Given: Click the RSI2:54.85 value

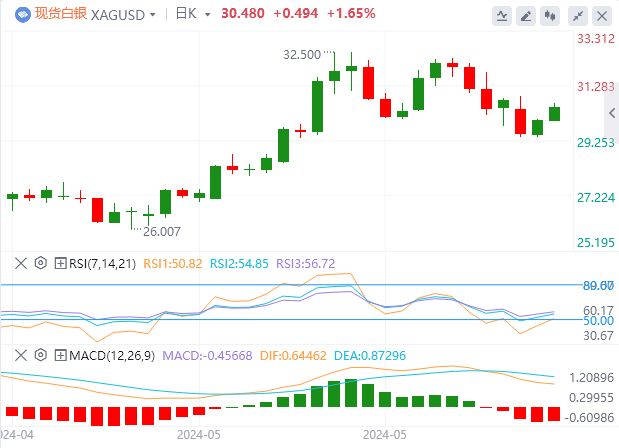Looking at the screenshot, I should tap(239, 264).
